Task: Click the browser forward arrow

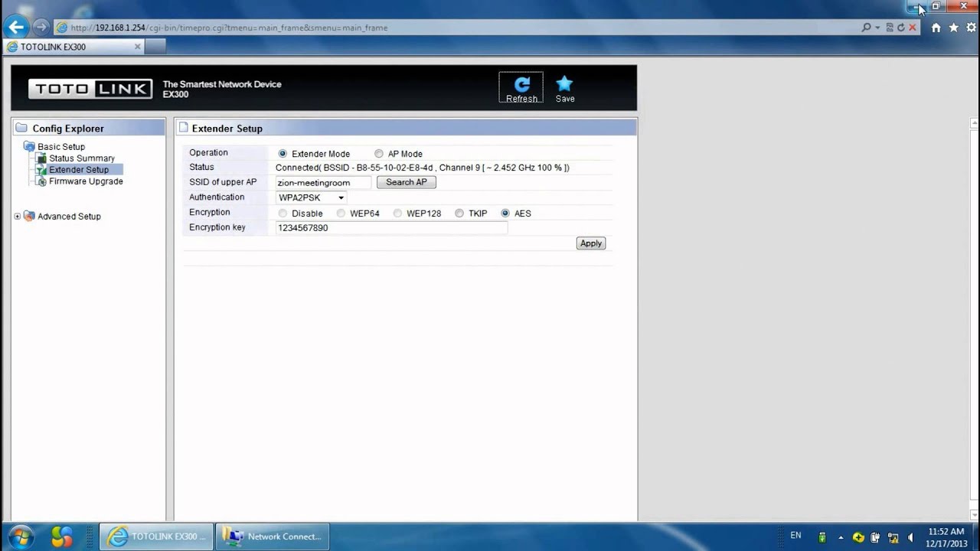Action: [x=41, y=28]
